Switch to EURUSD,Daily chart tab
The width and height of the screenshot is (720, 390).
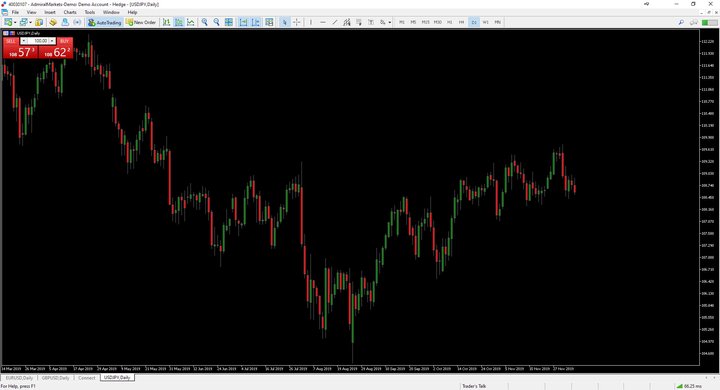tap(19, 378)
